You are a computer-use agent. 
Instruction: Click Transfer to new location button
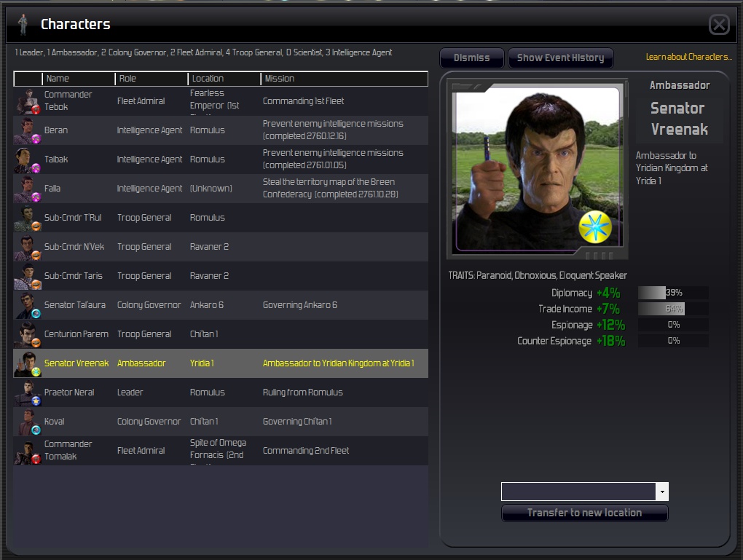click(x=585, y=513)
